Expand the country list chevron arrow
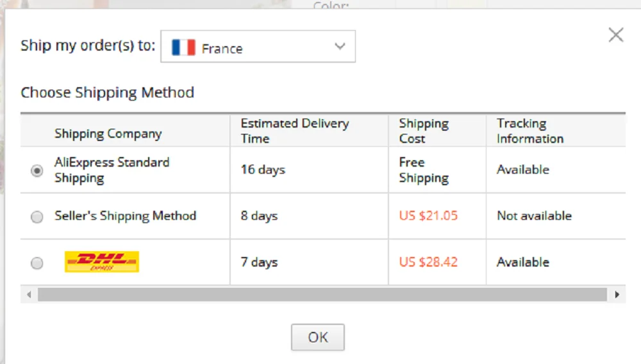This screenshot has height=364, width=641. pos(340,47)
